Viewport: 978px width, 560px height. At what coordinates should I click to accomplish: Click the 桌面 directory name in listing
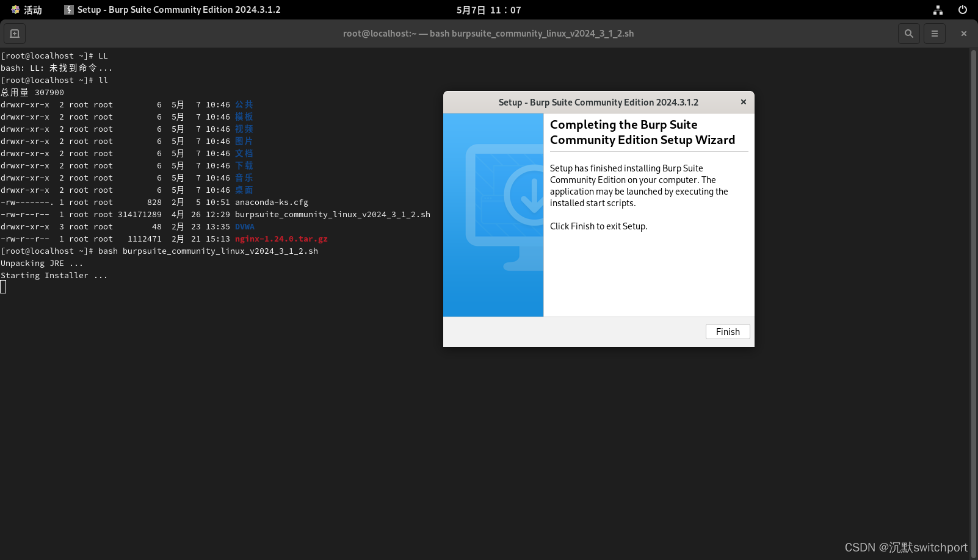pyautogui.click(x=244, y=190)
